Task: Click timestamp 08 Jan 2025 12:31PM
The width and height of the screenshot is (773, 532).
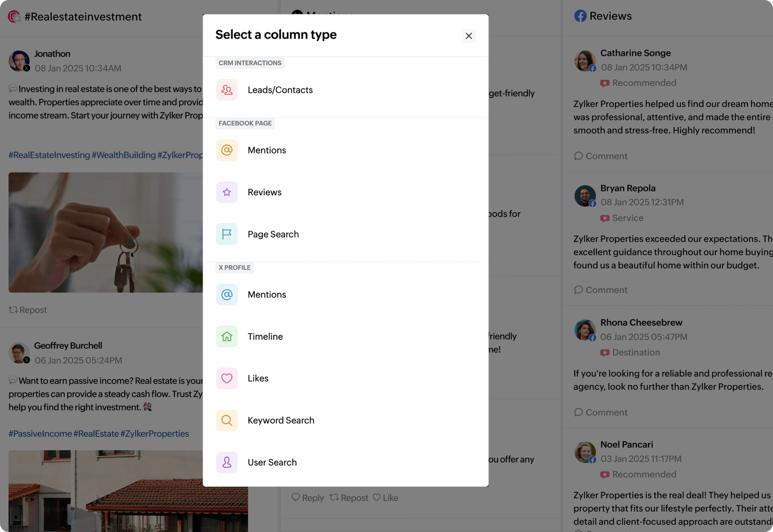Action: pyautogui.click(x=642, y=202)
